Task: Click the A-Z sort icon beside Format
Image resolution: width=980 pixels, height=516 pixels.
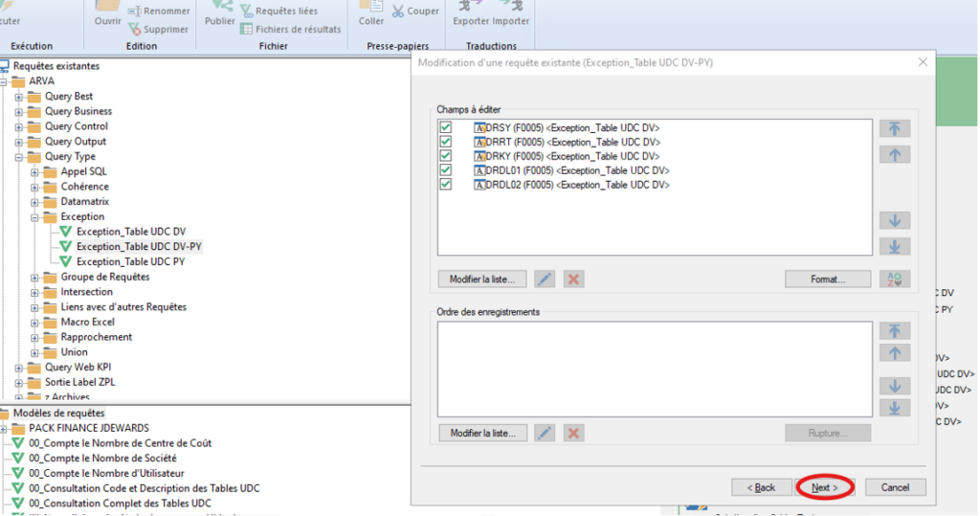Action: [894, 280]
